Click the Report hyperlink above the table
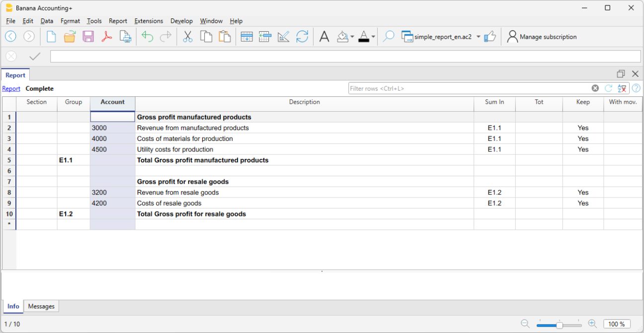The width and height of the screenshot is (644, 333). tap(11, 88)
